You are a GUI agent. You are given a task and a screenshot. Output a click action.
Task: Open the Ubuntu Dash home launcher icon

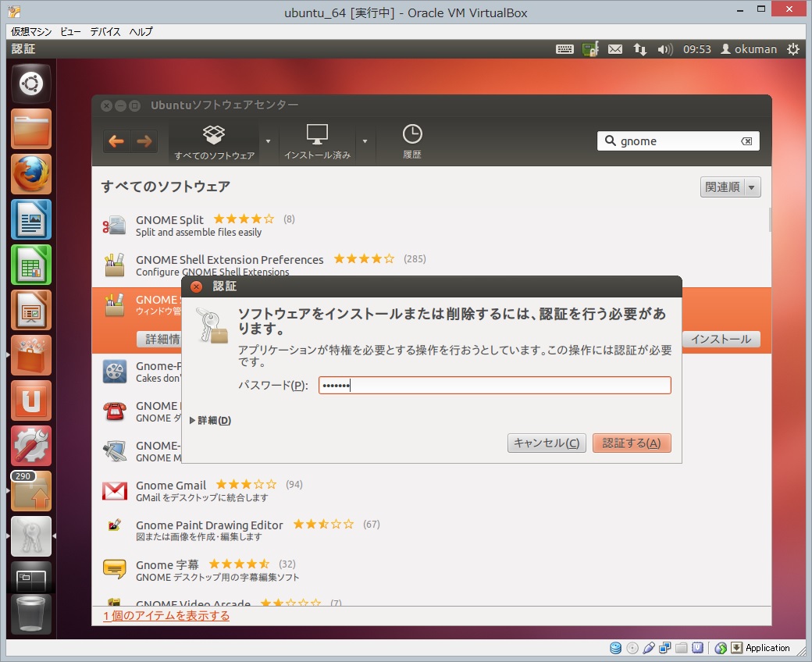[31, 84]
